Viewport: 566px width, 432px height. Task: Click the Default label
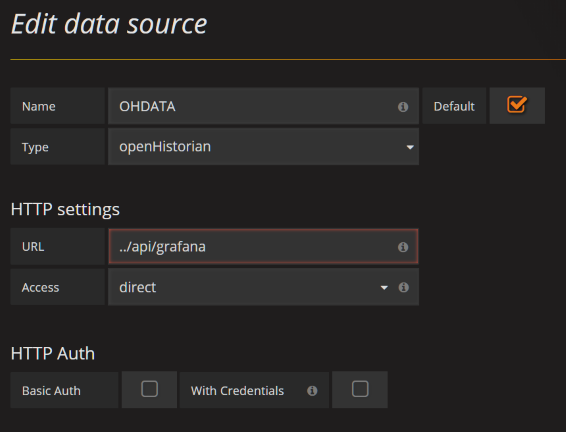tap(454, 106)
